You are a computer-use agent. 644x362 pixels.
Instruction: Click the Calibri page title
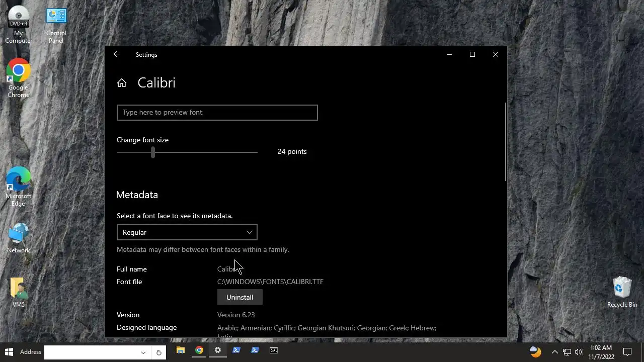pyautogui.click(x=156, y=83)
